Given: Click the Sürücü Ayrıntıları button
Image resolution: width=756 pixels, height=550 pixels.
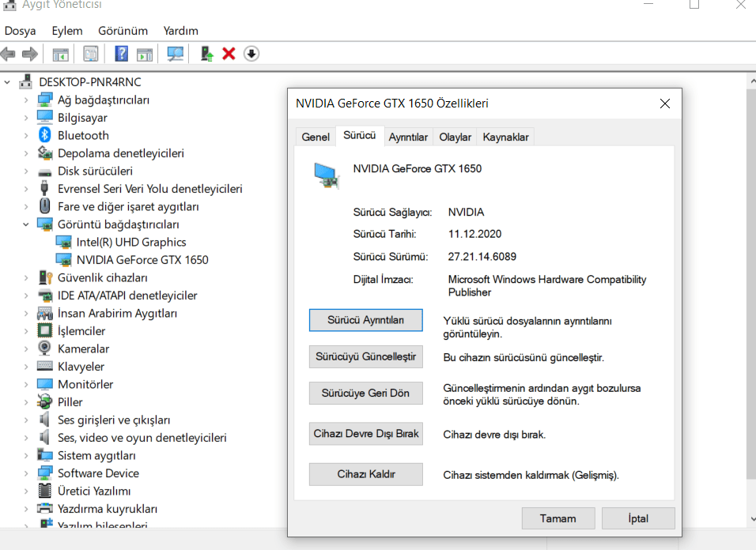Looking at the screenshot, I should (366, 320).
